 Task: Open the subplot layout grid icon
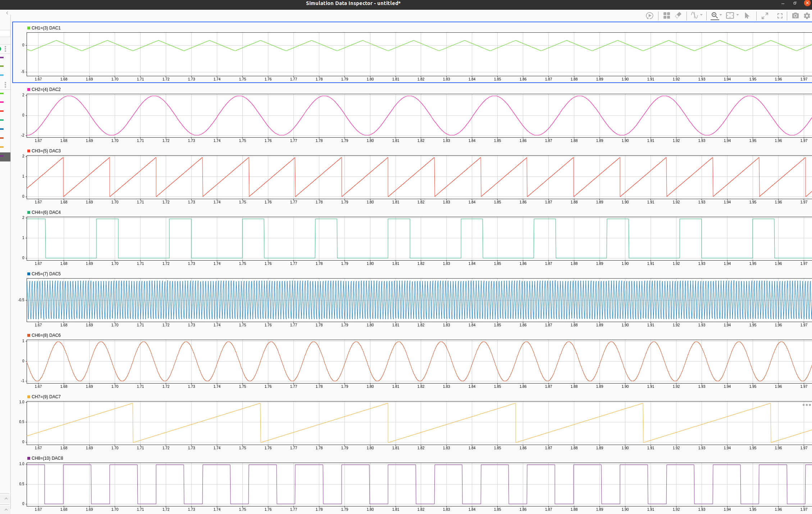(666, 16)
